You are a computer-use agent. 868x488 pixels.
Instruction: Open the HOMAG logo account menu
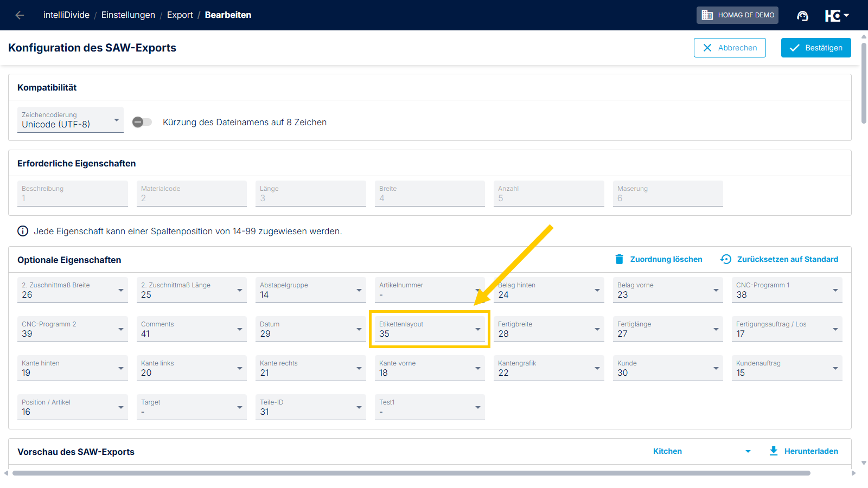pyautogui.click(x=837, y=16)
